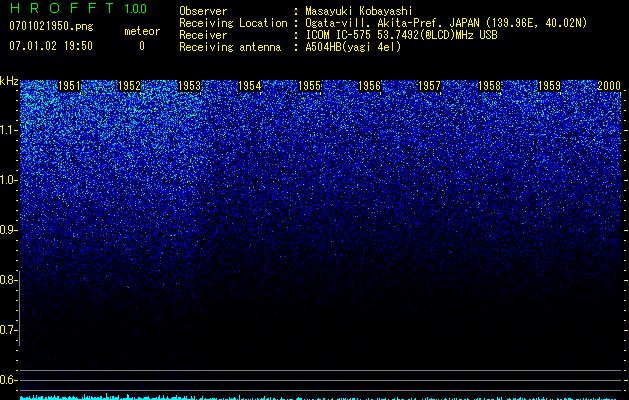Click the HROFFT 1.0.0 title text
Viewport: 629px width, 400px height.
[78, 8]
